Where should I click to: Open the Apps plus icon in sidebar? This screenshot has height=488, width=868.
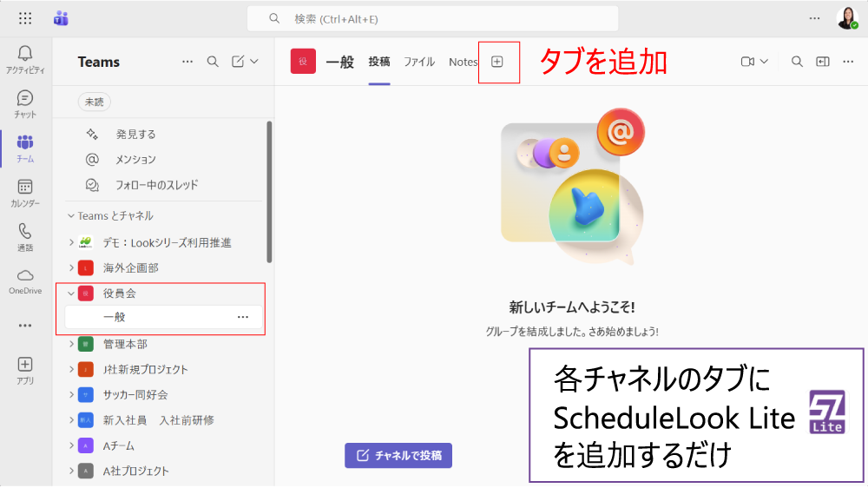[25, 365]
